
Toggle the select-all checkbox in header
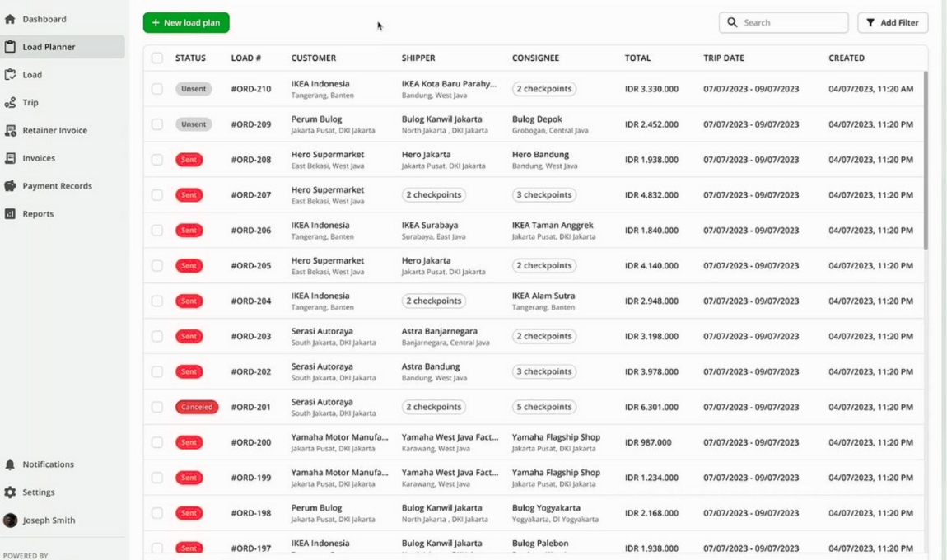(x=157, y=58)
